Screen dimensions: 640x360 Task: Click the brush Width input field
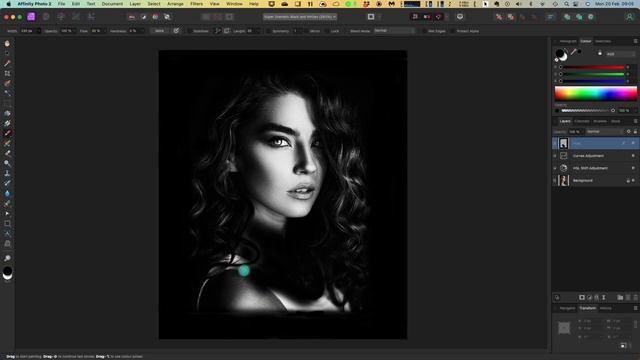coord(29,31)
